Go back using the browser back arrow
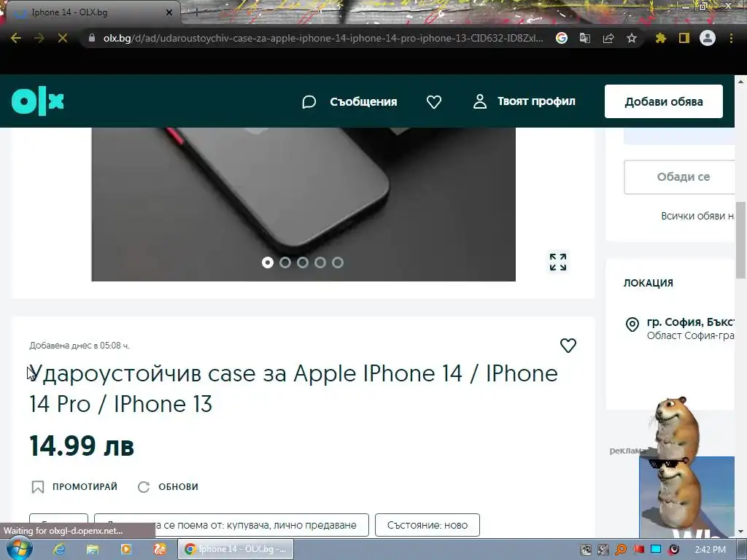The height and width of the screenshot is (560, 747). click(16, 38)
